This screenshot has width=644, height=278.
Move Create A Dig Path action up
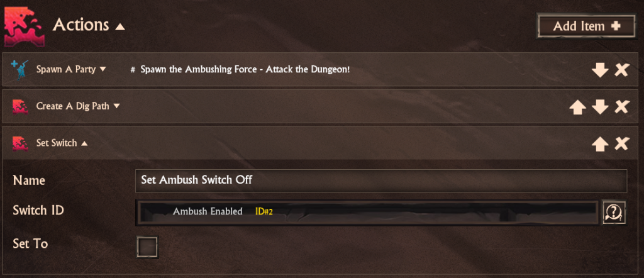(x=577, y=107)
